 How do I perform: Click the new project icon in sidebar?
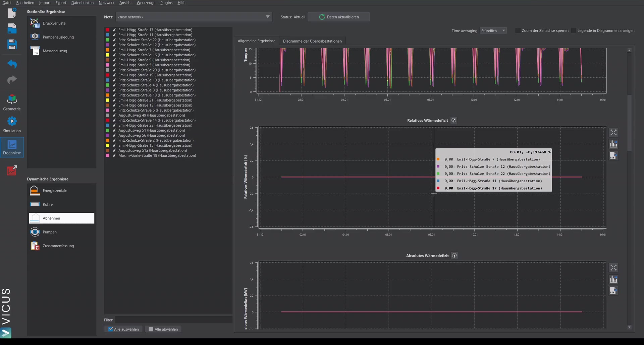[x=12, y=13]
